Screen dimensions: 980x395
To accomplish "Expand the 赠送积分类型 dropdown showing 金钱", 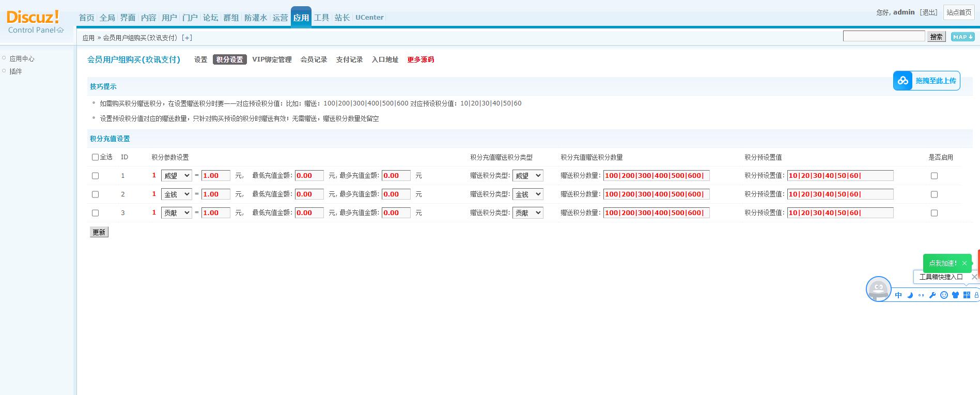I will [x=527, y=194].
